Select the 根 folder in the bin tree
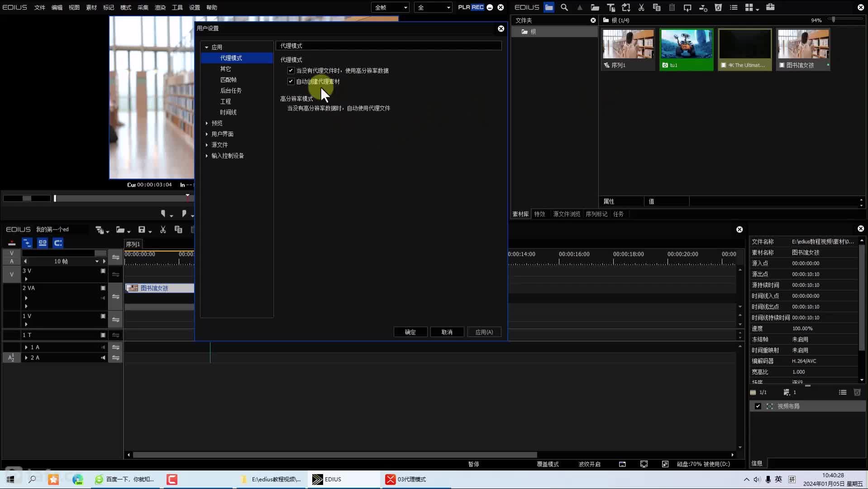Image resolution: width=868 pixels, height=489 pixels. 554,32
